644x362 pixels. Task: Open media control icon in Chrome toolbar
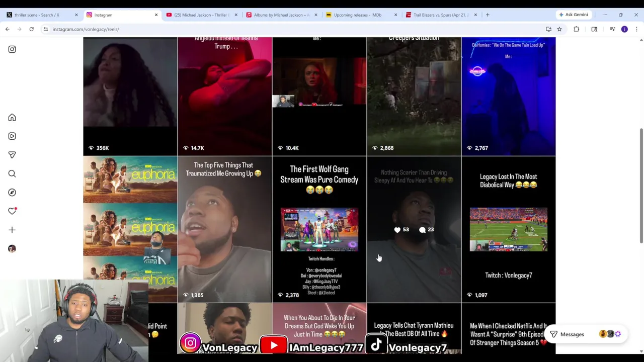coord(612,29)
